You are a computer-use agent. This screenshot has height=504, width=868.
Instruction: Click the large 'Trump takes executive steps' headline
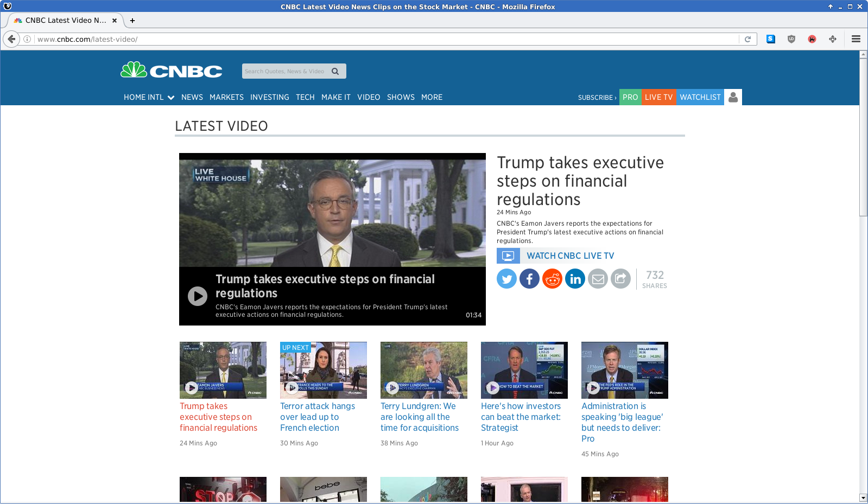(x=580, y=181)
